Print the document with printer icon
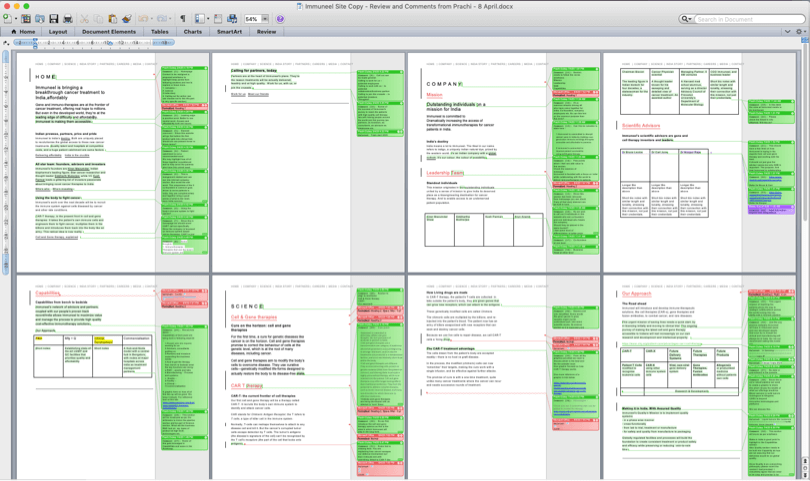The height and width of the screenshot is (481, 810). 67,19
